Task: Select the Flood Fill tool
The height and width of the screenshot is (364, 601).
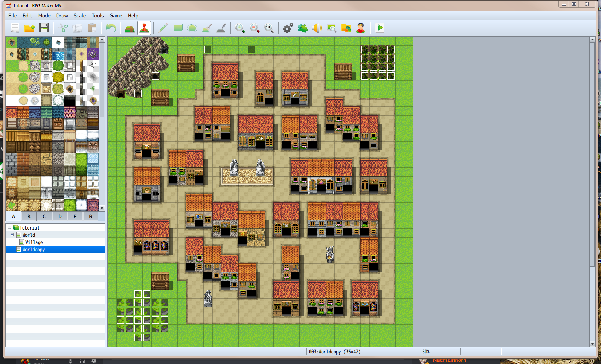Action: (x=207, y=28)
